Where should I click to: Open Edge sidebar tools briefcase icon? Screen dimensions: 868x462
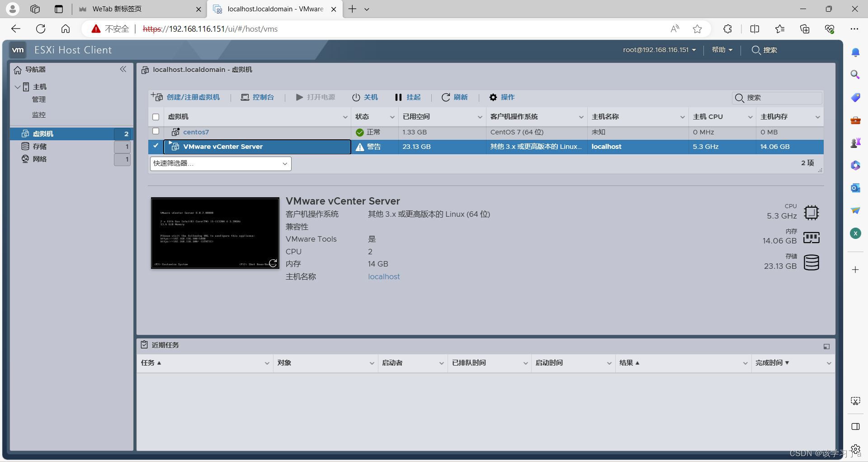coord(855,120)
